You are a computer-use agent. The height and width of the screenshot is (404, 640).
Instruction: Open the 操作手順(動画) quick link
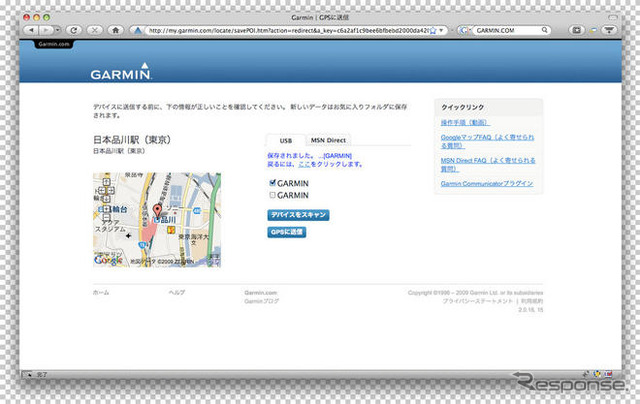(x=464, y=122)
